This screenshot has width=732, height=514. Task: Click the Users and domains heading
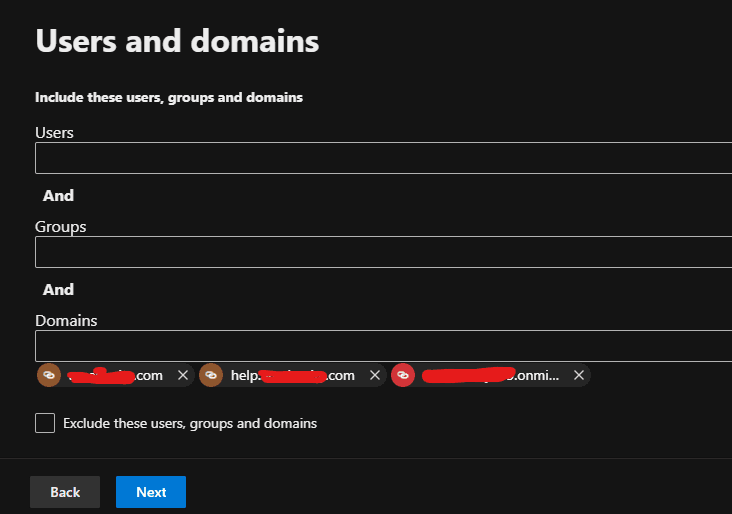(x=177, y=41)
